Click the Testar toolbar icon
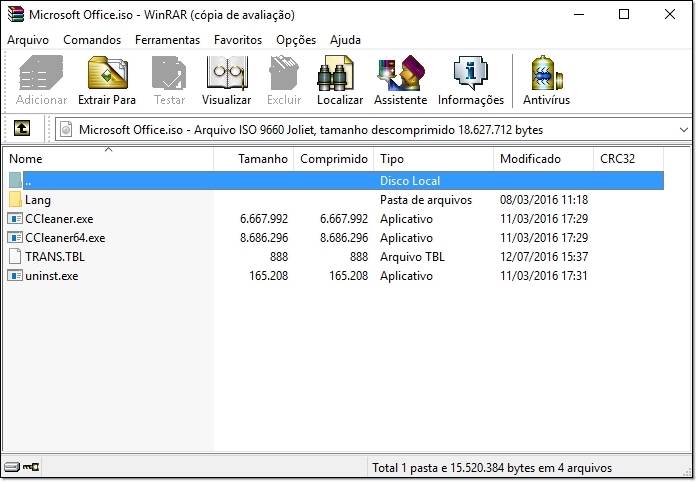This screenshot has width=697, height=482. point(169,72)
